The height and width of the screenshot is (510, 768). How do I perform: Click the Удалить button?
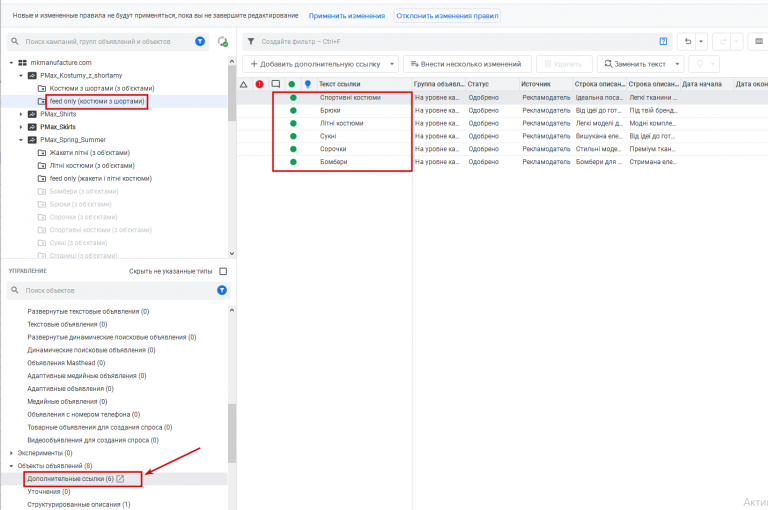pos(564,64)
